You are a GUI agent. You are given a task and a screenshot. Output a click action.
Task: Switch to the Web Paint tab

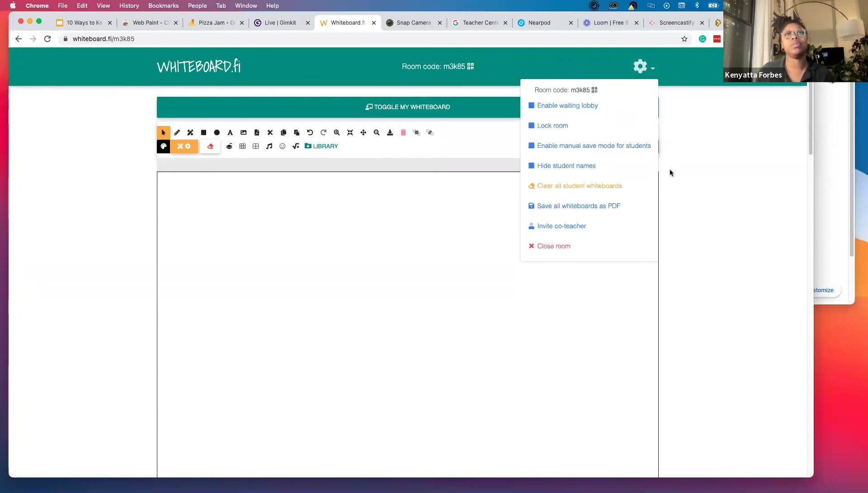150,23
